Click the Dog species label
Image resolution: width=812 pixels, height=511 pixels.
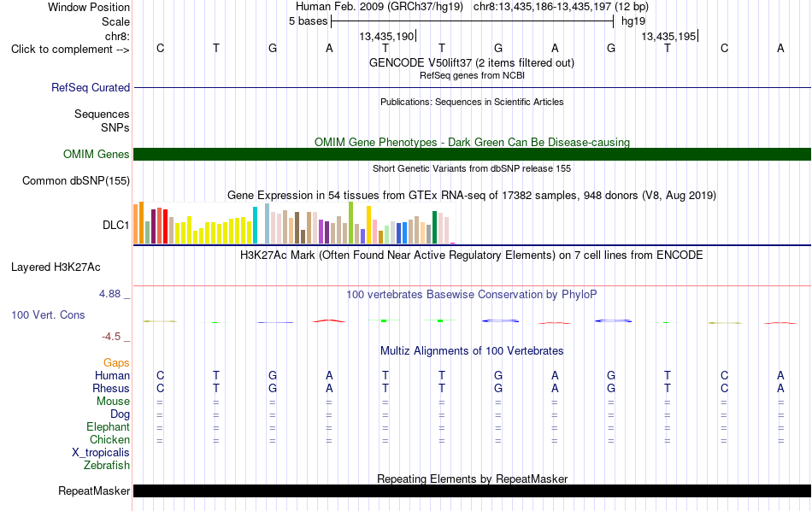(x=120, y=414)
